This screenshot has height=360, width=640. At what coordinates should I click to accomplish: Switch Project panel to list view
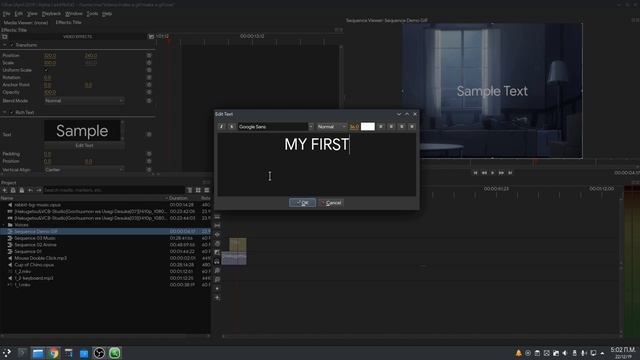[x=207, y=190]
